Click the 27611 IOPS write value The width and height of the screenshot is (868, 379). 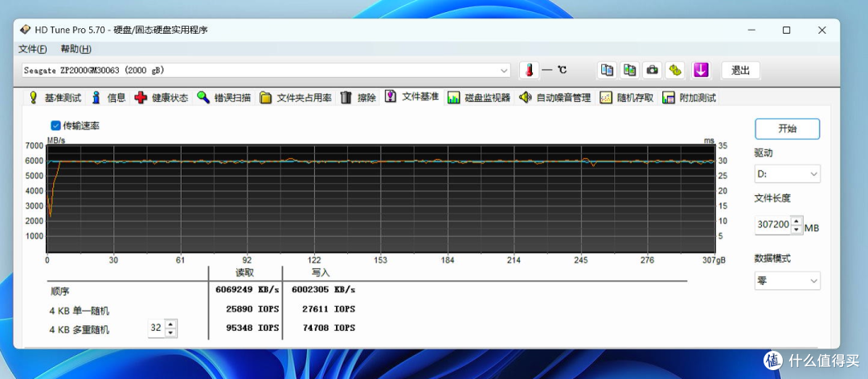[330, 308]
